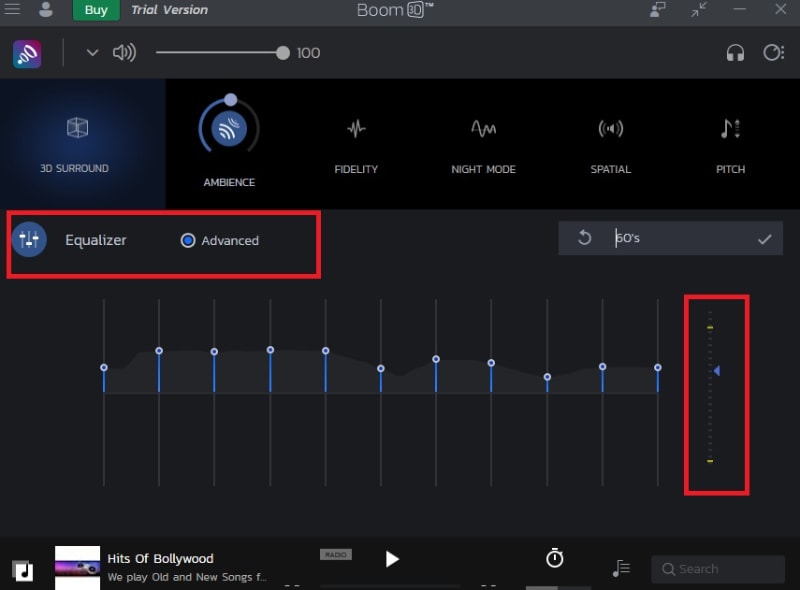Click the green Buy button
This screenshot has width=800, height=590.
click(96, 10)
